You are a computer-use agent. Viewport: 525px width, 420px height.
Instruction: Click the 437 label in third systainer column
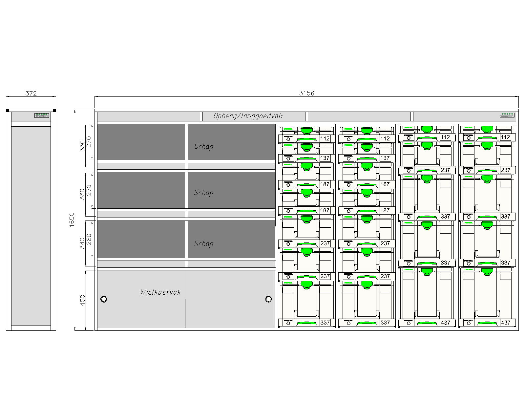[445, 323]
